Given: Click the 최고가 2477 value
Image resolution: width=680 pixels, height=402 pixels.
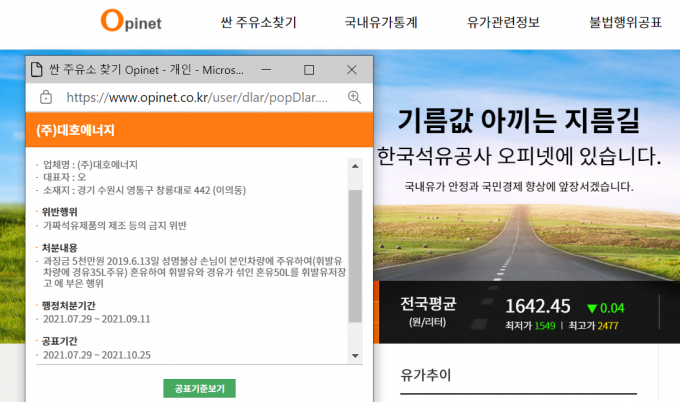Looking at the screenshot, I should (x=593, y=326).
